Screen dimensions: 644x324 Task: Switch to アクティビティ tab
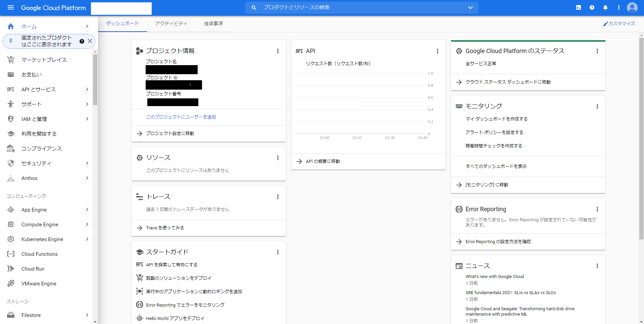(171, 24)
